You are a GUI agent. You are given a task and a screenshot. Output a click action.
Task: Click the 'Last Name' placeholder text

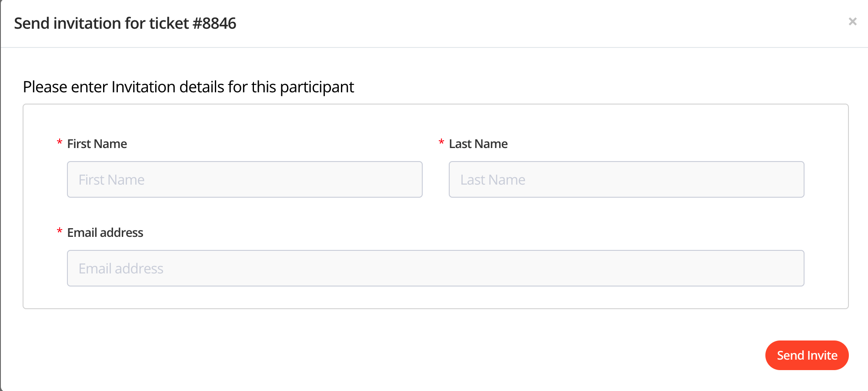click(x=493, y=180)
